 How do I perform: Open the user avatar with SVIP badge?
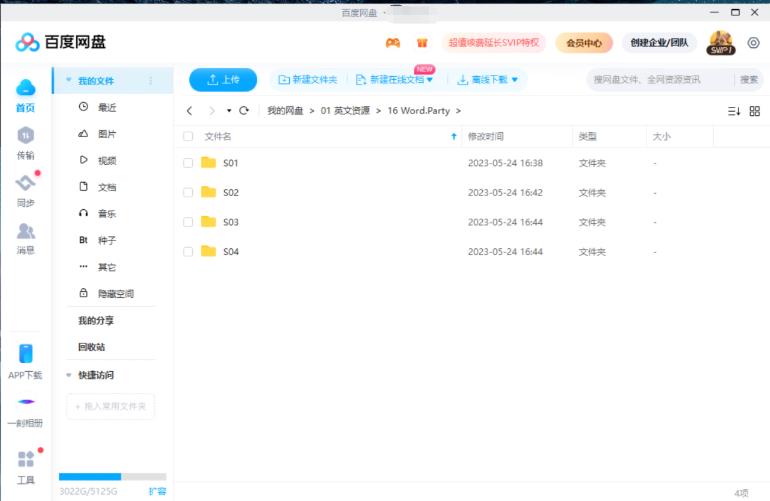(720, 43)
